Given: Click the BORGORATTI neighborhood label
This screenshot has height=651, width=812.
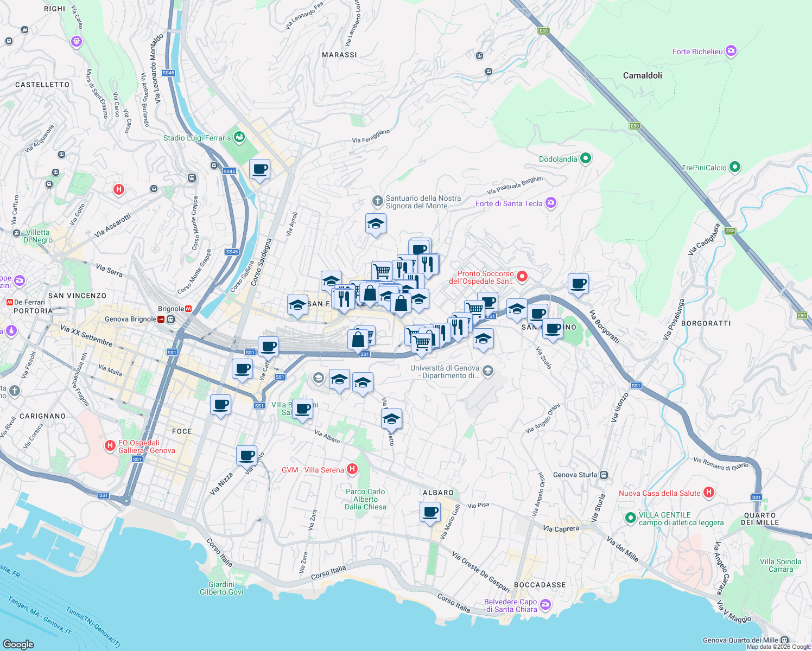Looking at the screenshot, I should click(706, 323).
